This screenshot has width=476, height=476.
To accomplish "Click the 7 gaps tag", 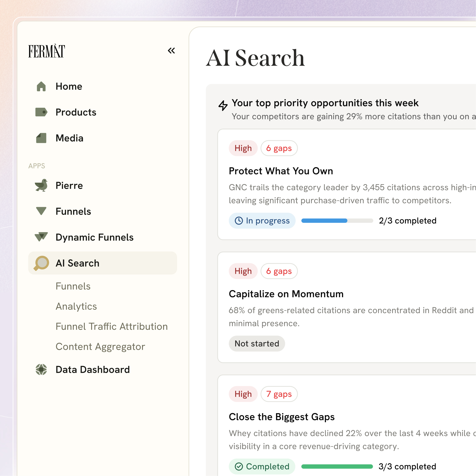I will 279,394.
